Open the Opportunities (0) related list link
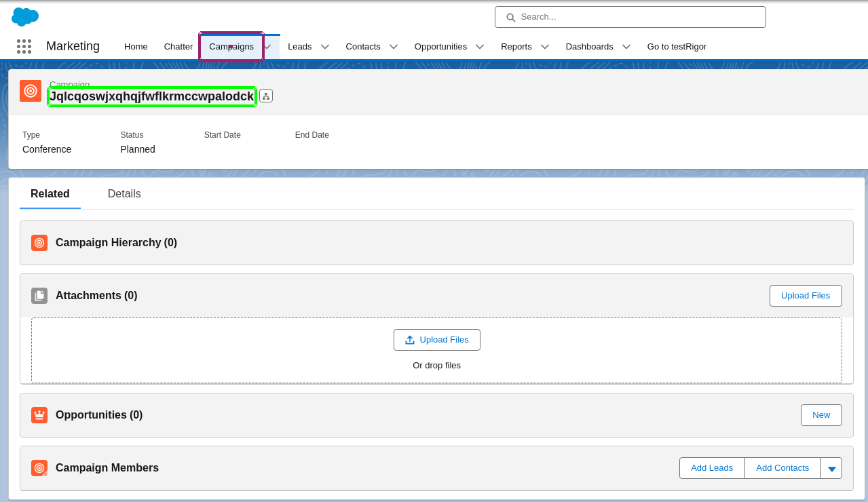The image size is (868, 502). pos(99,415)
